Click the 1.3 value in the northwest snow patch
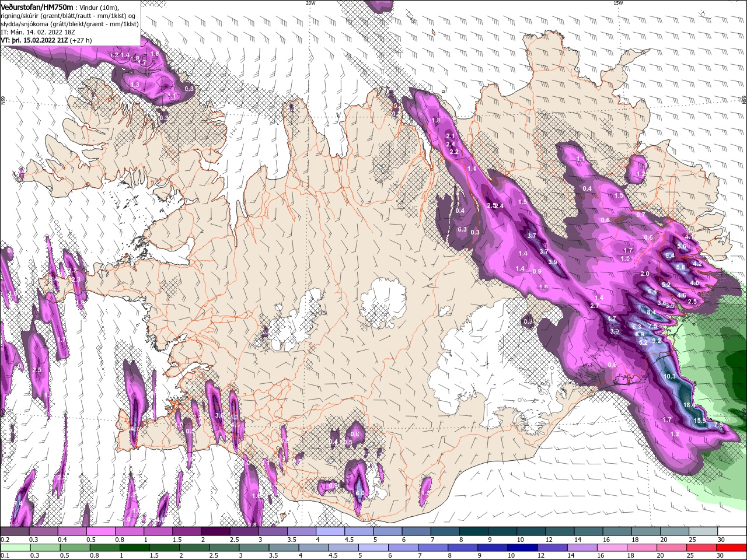This screenshot has height=560, width=747. tap(135, 85)
